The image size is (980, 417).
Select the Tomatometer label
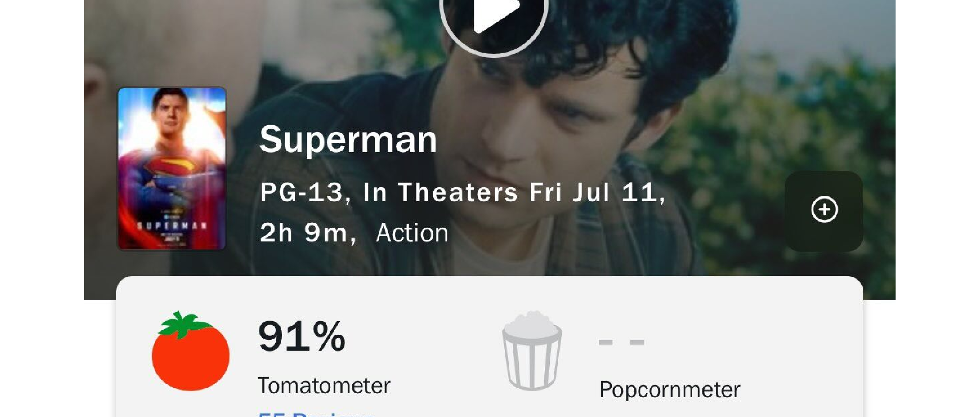click(x=324, y=386)
